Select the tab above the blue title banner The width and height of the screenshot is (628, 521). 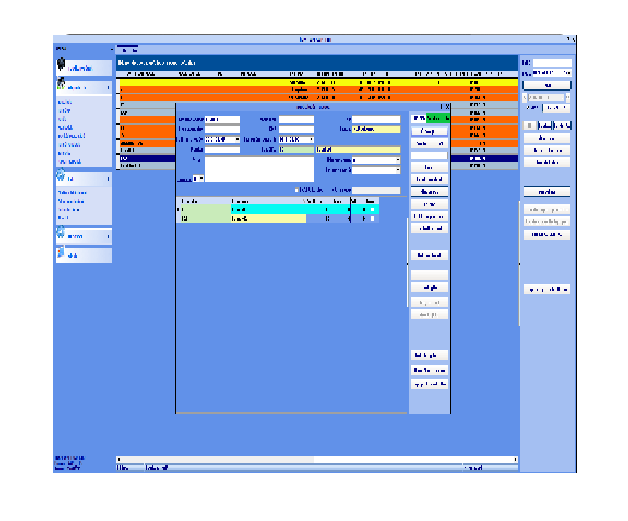click(x=128, y=49)
